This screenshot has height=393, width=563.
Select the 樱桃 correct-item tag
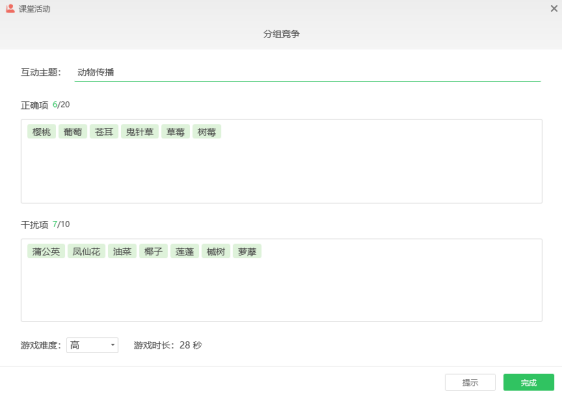coord(42,132)
